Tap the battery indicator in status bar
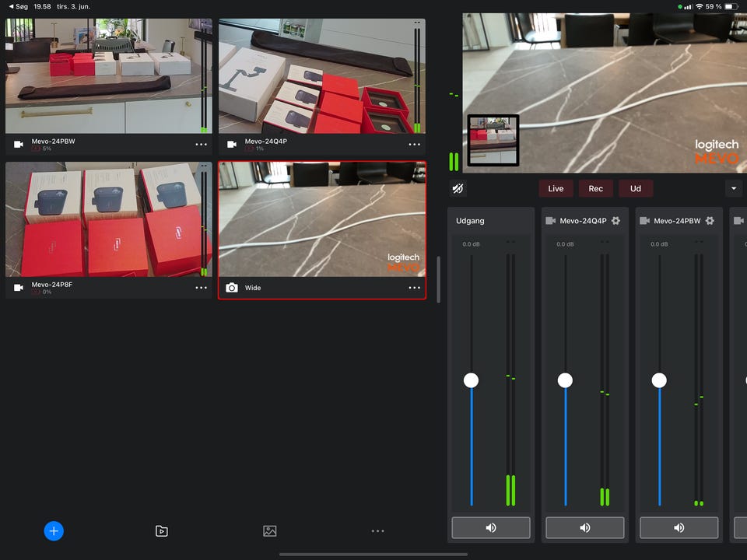This screenshot has width=747, height=560. [x=731, y=7]
